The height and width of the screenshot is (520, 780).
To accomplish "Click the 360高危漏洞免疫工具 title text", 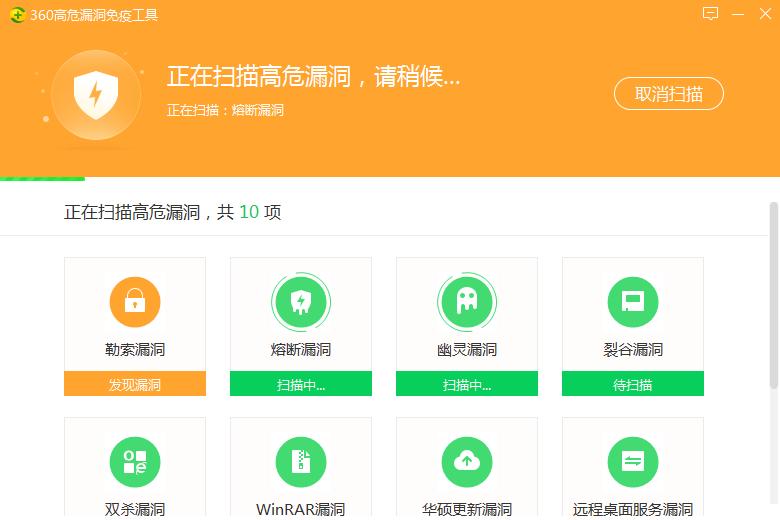I will pyautogui.click(x=94, y=15).
